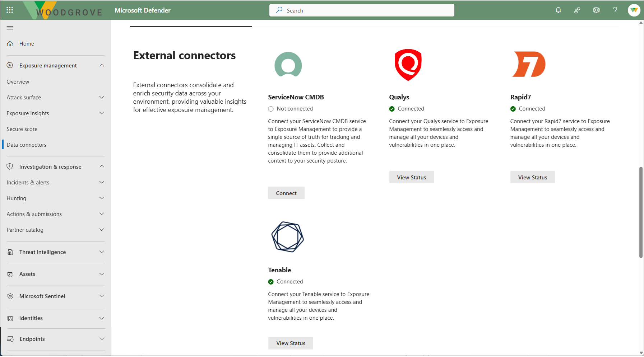Expand the Identities chevron
This screenshot has height=357, width=644.
point(102,318)
